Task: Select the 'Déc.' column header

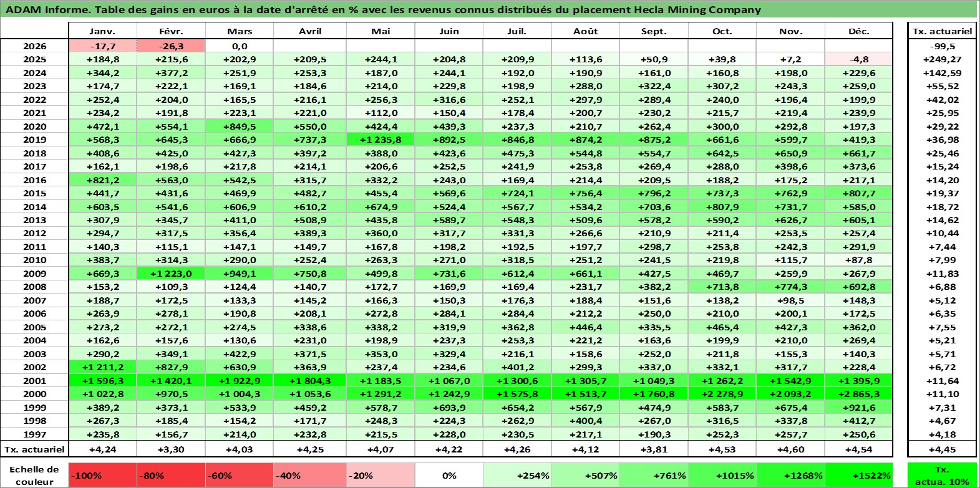Action: click(859, 31)
